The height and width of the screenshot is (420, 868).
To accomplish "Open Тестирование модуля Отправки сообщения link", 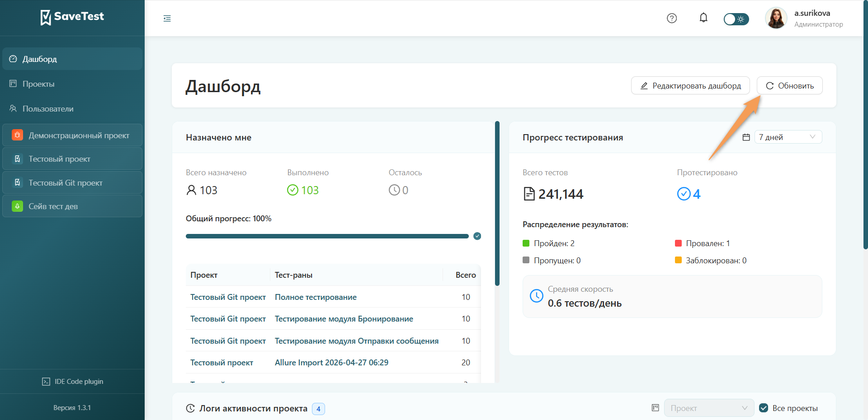I will tap(357, 341).
